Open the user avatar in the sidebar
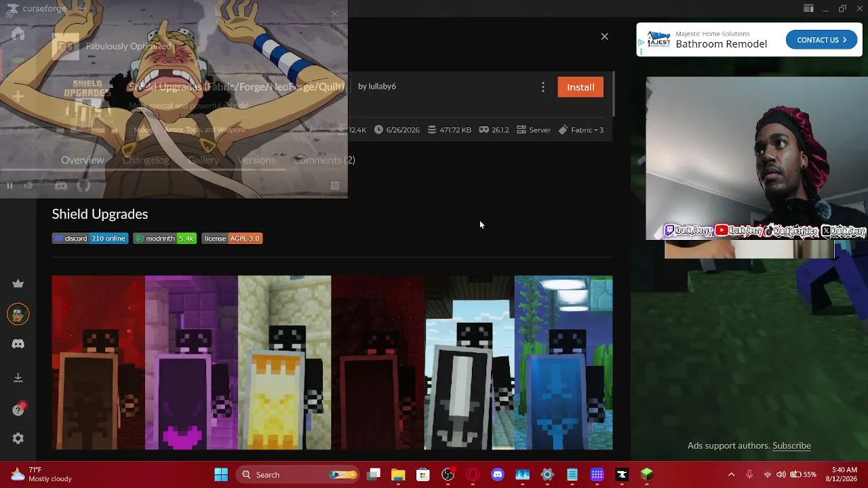Screen dimensions: 868x488 pos(18,314)
